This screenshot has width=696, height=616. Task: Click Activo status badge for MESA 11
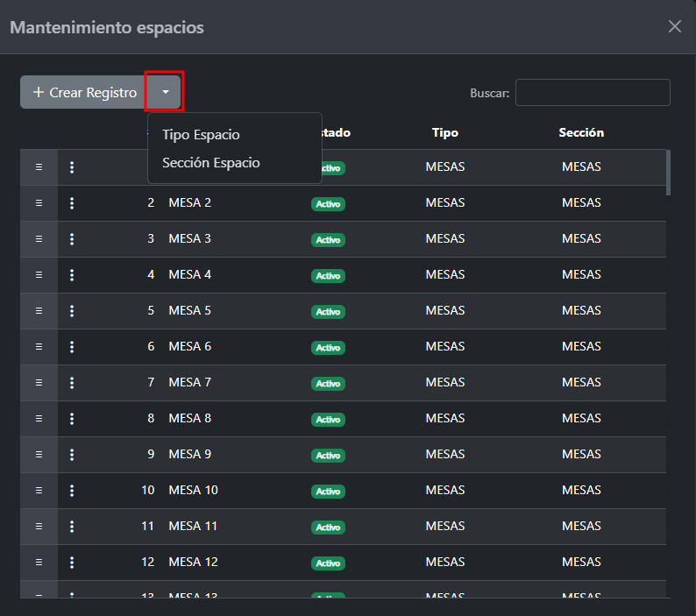328,527
